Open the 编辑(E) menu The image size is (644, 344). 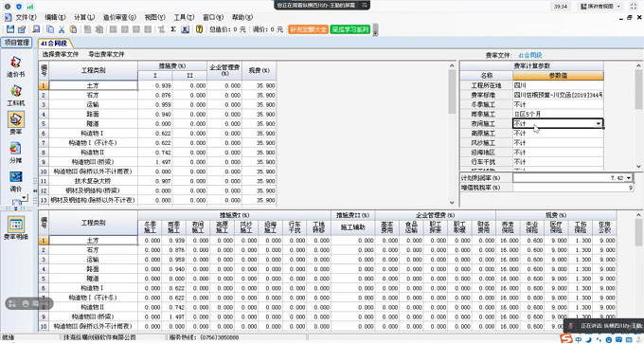point(55,17)
